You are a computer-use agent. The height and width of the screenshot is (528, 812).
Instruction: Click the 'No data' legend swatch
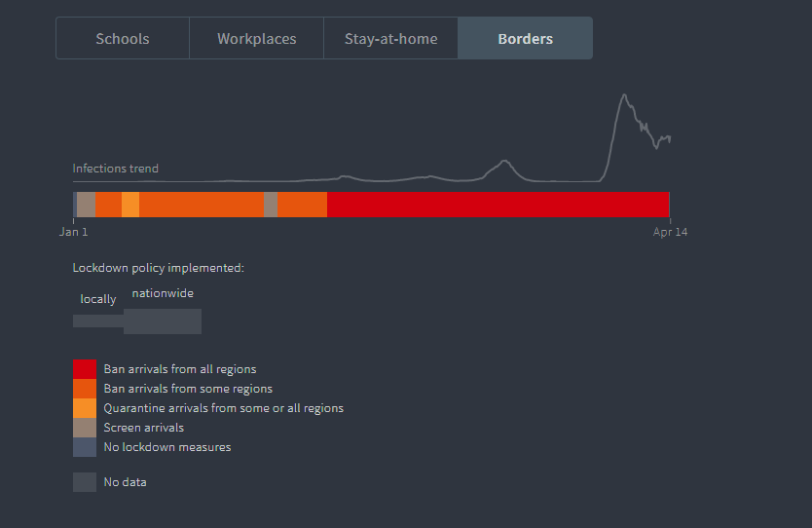(85, 482)
